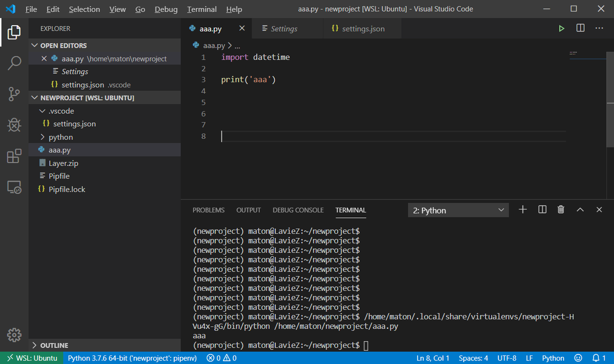Image resolution: width=614 pixels, height=364 pixels.
Task: Change encoding via UTF-8 status item
Action: point(507,358)
